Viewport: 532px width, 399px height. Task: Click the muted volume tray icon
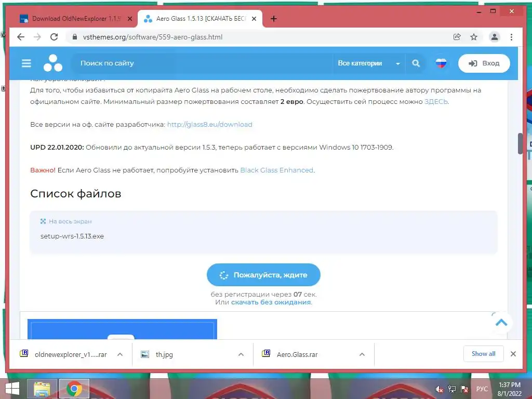coord(439,389)
